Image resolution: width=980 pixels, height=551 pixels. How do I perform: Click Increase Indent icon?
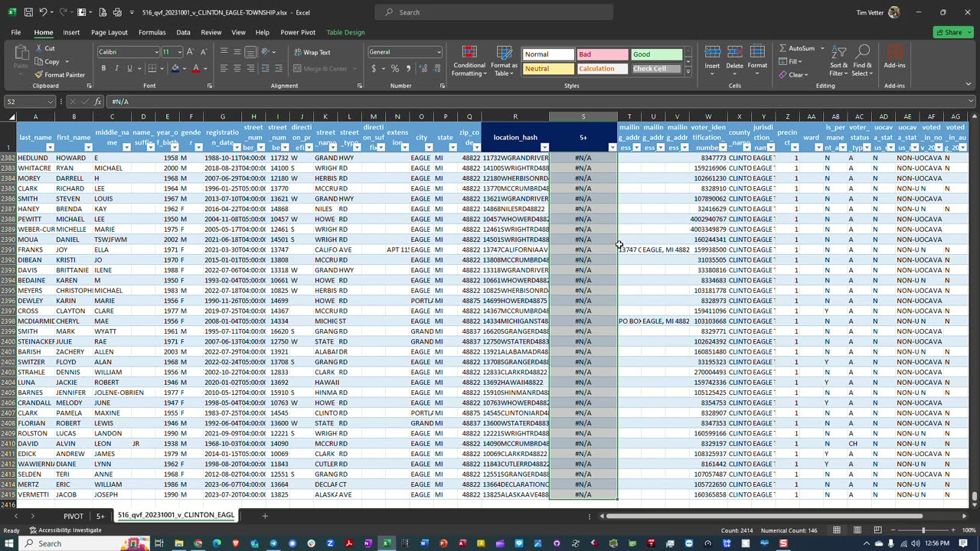click(279, 68)
